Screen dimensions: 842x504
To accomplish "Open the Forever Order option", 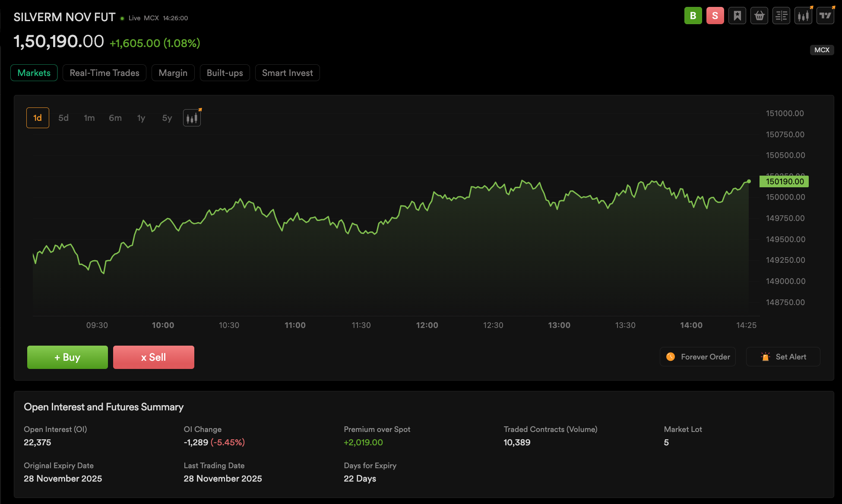I will (x=698, y=357).
